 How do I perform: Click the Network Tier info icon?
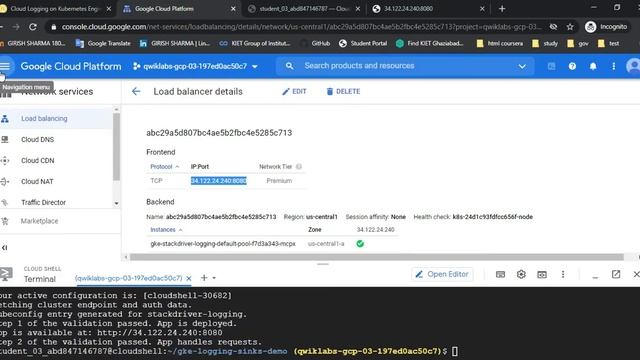299,167
